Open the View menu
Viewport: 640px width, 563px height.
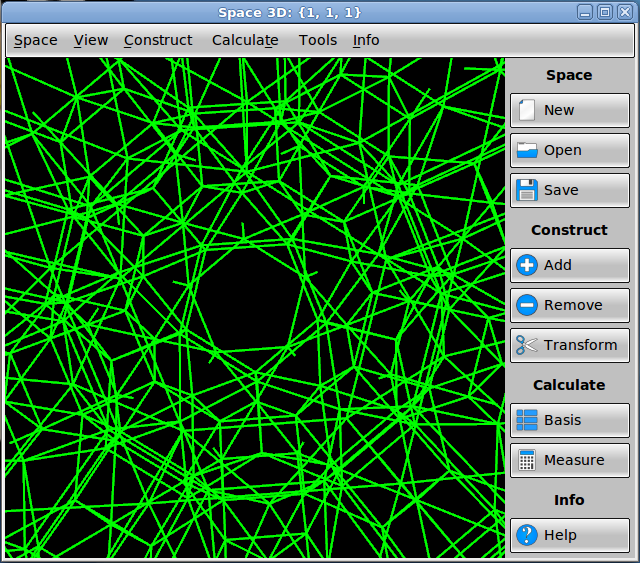(x=91, y=40)
